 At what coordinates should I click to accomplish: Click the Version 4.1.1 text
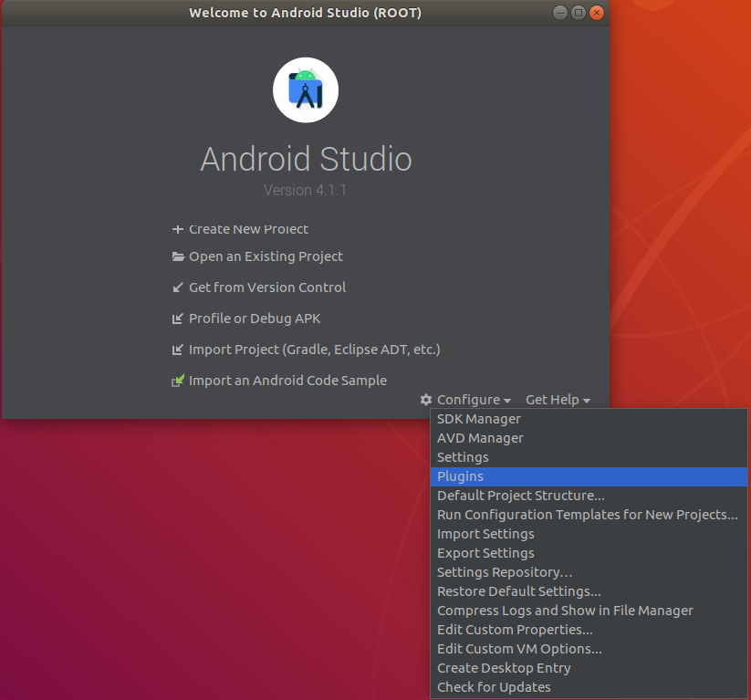(x=305, y=190)
